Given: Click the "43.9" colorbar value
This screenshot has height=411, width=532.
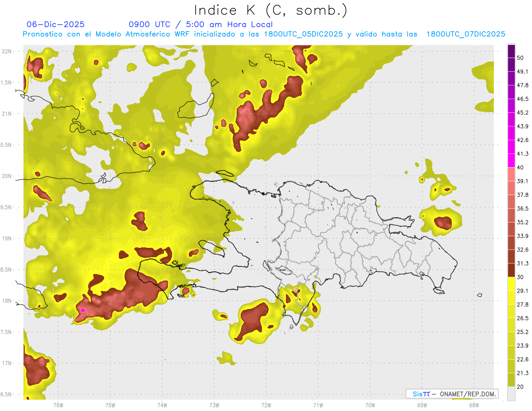Looking at the screenshot, I should (523, 126).
